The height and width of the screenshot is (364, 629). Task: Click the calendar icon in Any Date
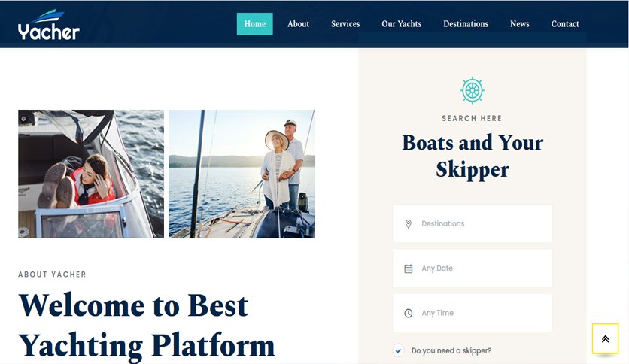[408, 268]
